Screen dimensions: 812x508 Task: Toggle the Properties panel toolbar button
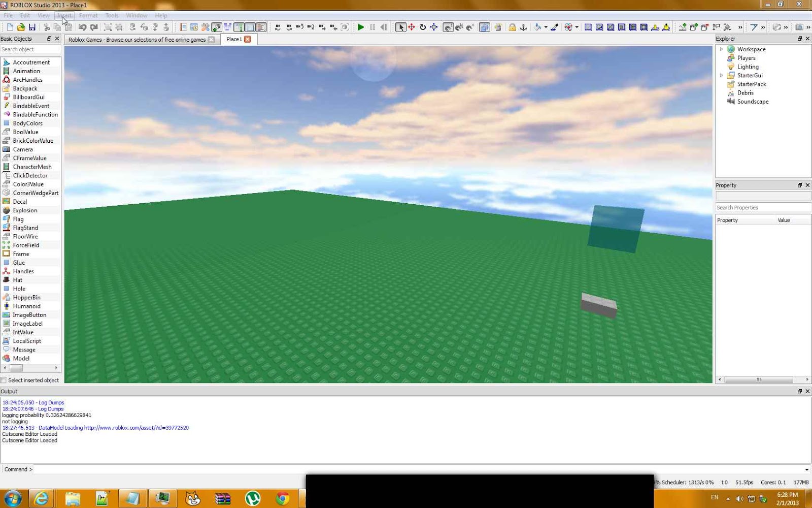coord(250,27)
